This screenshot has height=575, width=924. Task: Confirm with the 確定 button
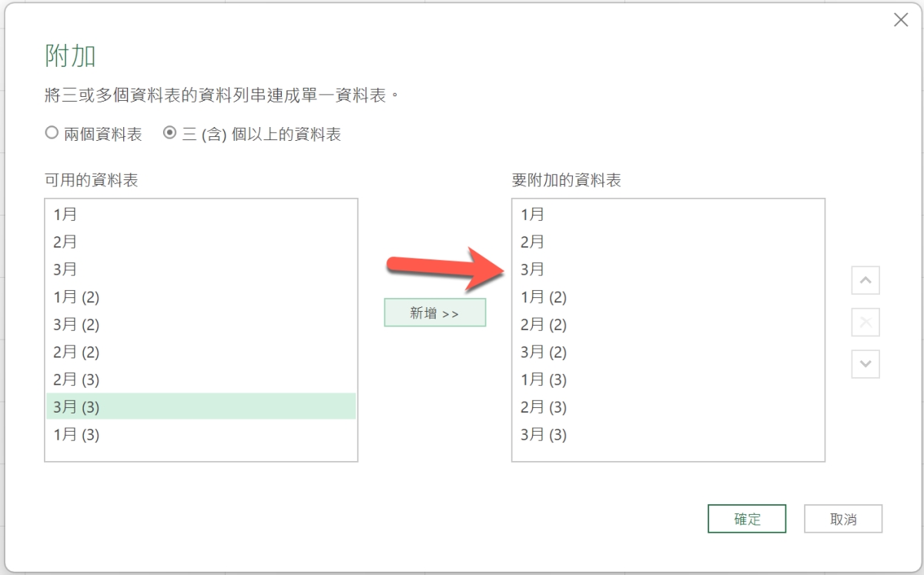746,519
